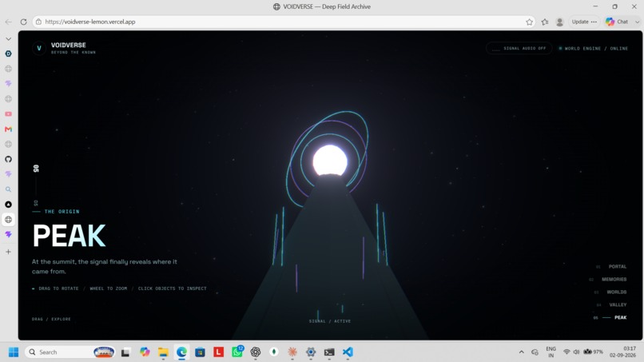Viewport: 644px width, 362px height.
Task: Open WhatsApp from the taskbar
Action: coord(237,352)
